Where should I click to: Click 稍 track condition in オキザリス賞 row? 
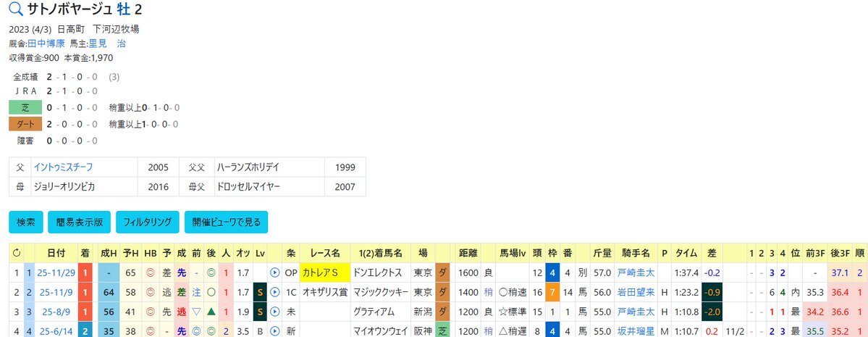488,292
